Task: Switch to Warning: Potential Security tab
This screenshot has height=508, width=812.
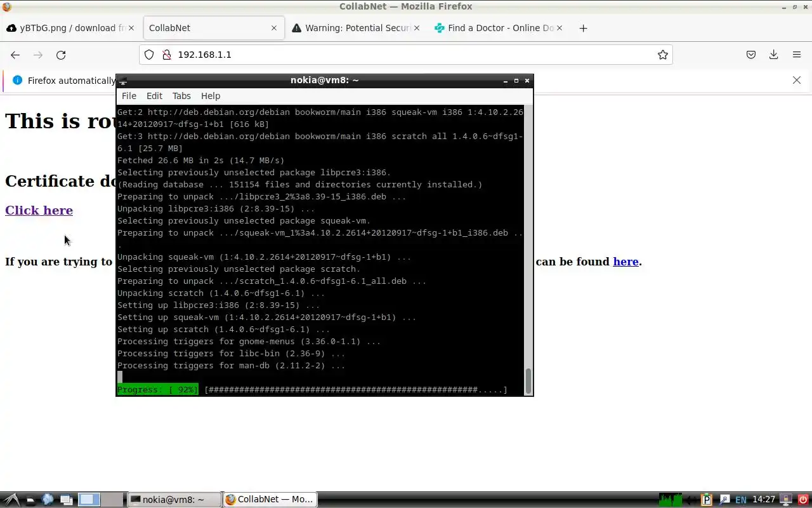Action: [356, 28]
